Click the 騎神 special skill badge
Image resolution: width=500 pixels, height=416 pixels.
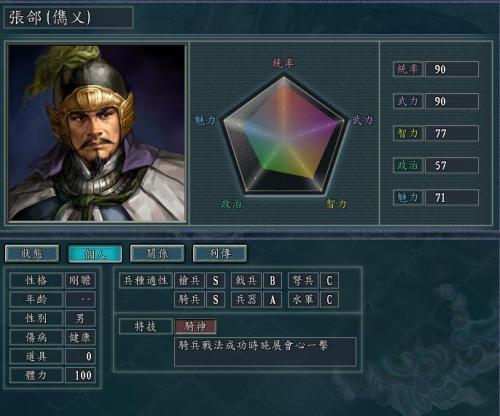coord(196,326)
